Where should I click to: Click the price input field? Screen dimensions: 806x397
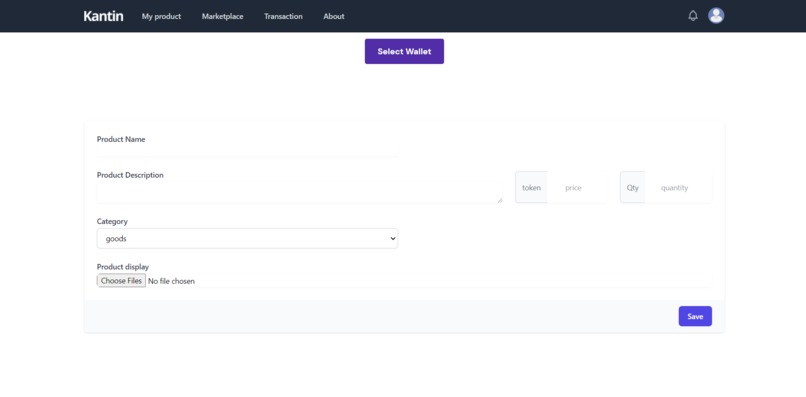click(x=577, y=188)
